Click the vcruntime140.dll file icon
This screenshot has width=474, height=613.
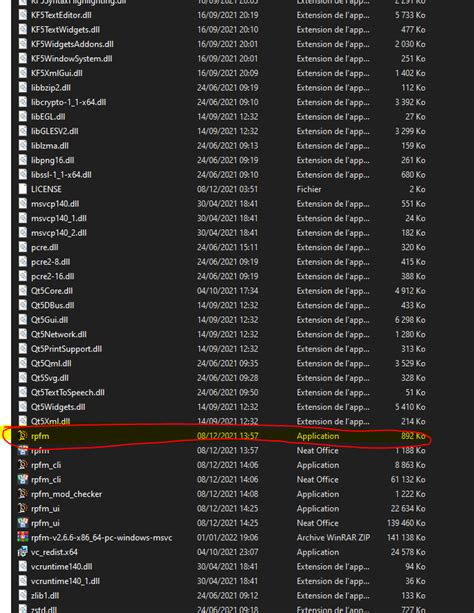[23, 566]
